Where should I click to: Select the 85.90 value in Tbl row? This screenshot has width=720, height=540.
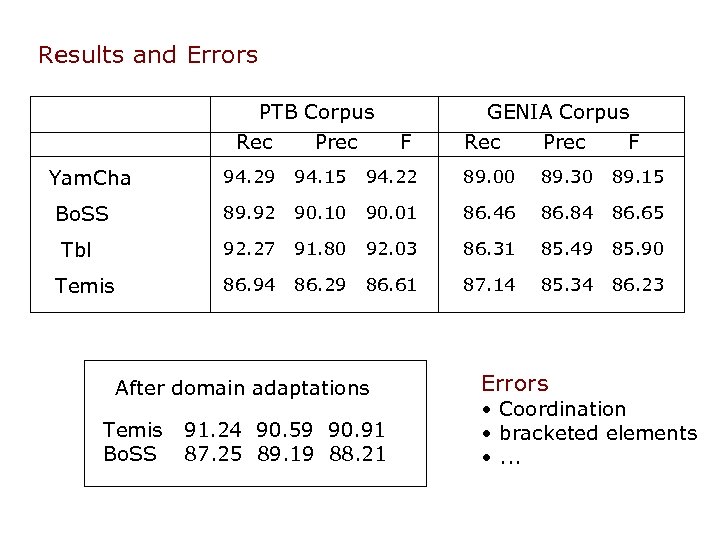(639, 248)
